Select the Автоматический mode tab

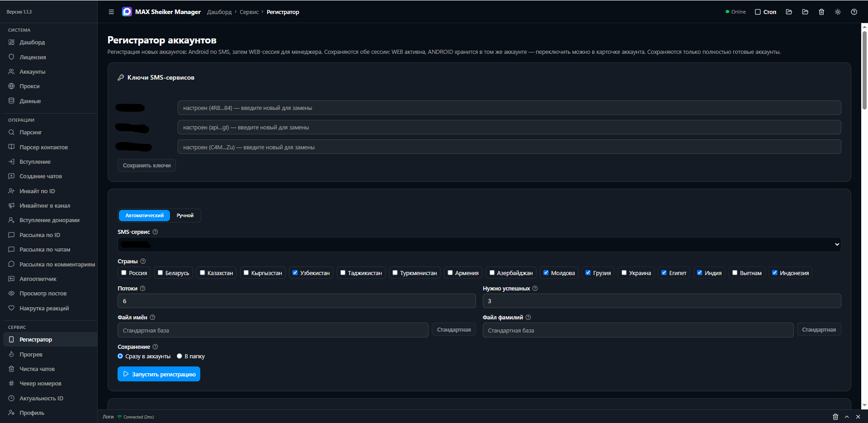[x=144, y=215]
